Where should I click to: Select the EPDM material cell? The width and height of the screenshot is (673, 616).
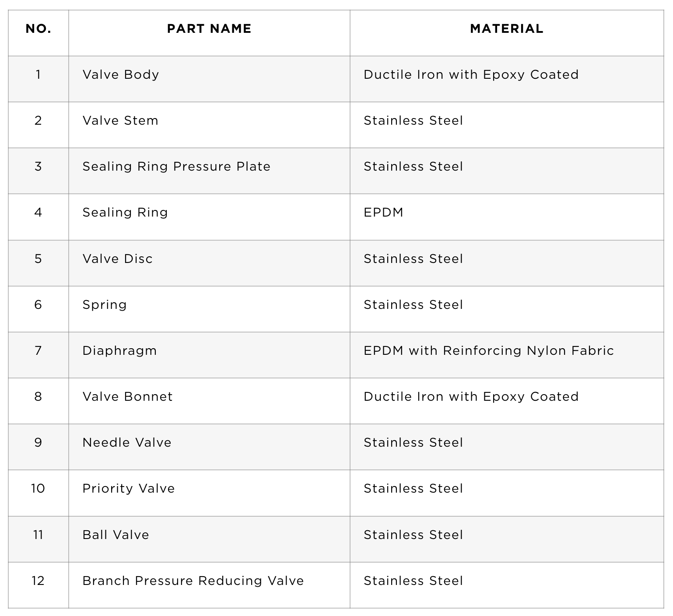tap(507, 217)
